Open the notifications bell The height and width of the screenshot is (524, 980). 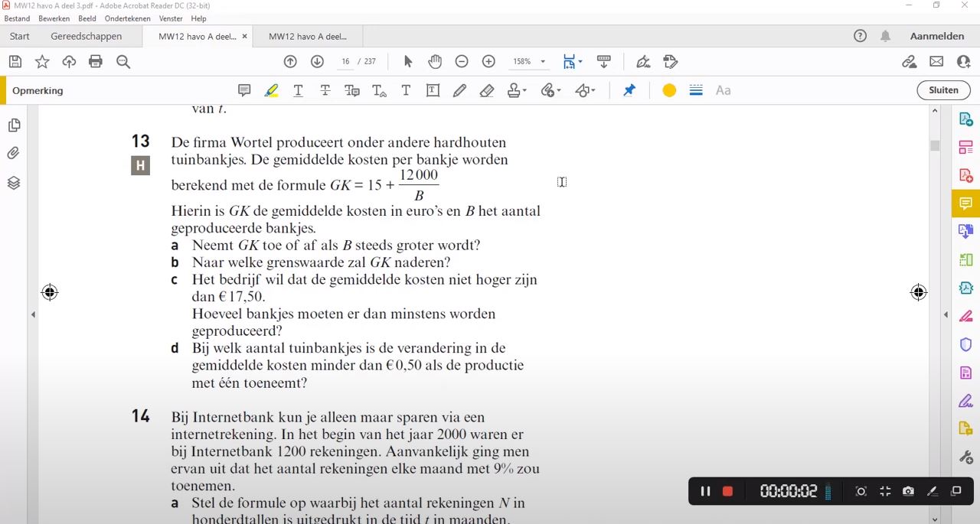click(885, 36)
